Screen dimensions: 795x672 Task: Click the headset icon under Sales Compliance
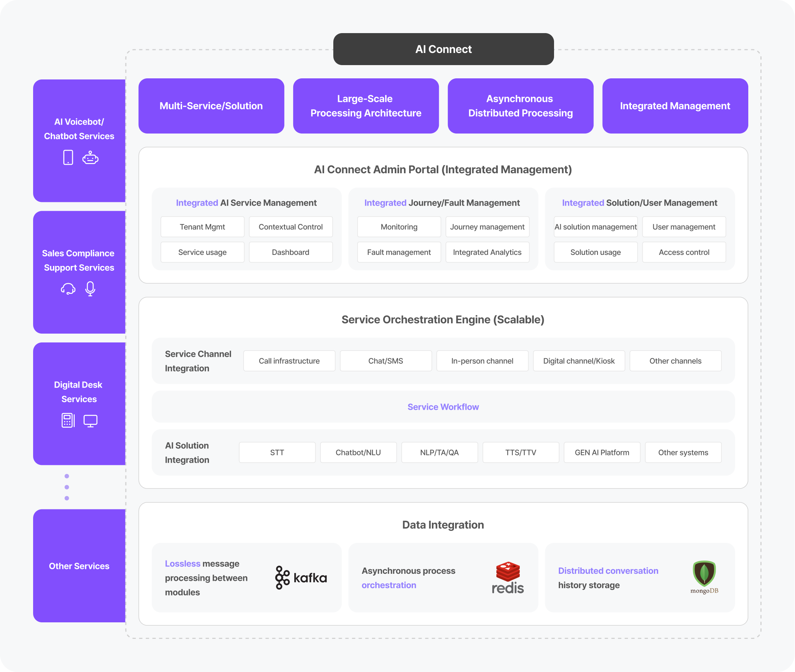tap(68, 289)
